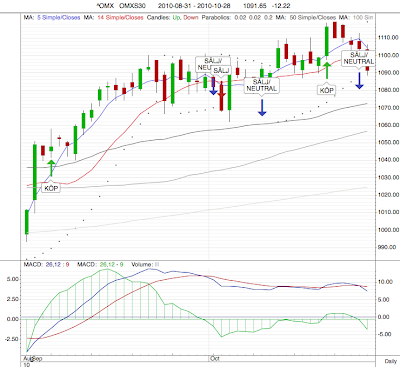Viewport: 400px width, 367px height.
Task: Select the truncated MA 100 legend entry
Action: 356,17
